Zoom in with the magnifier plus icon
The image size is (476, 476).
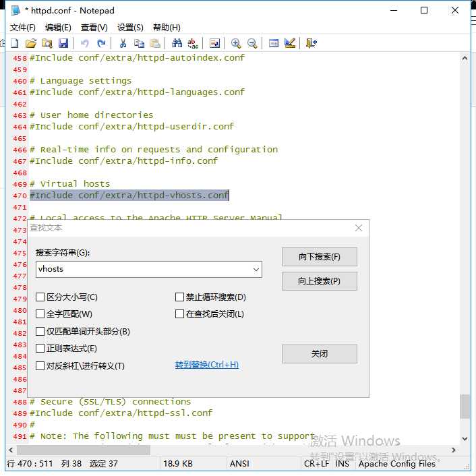[235, 43]
